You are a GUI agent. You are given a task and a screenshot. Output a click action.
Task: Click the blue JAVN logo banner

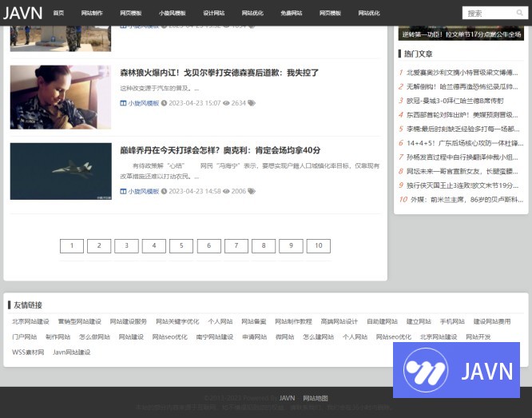[456, 370]
